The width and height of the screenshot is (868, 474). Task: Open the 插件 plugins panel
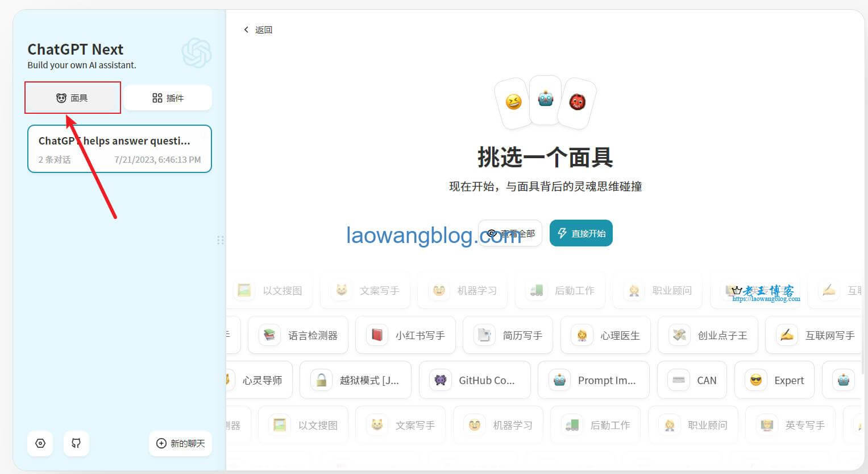168,98
